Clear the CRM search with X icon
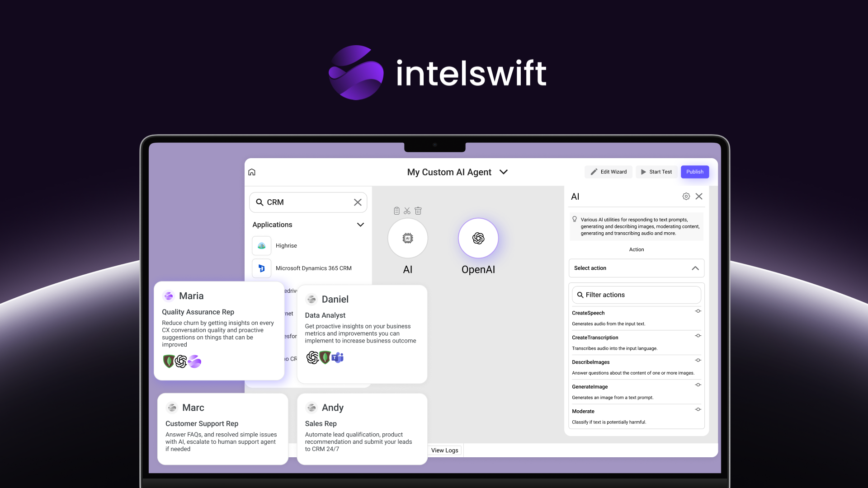Screen dimensions: 868x488 [358, 202]
